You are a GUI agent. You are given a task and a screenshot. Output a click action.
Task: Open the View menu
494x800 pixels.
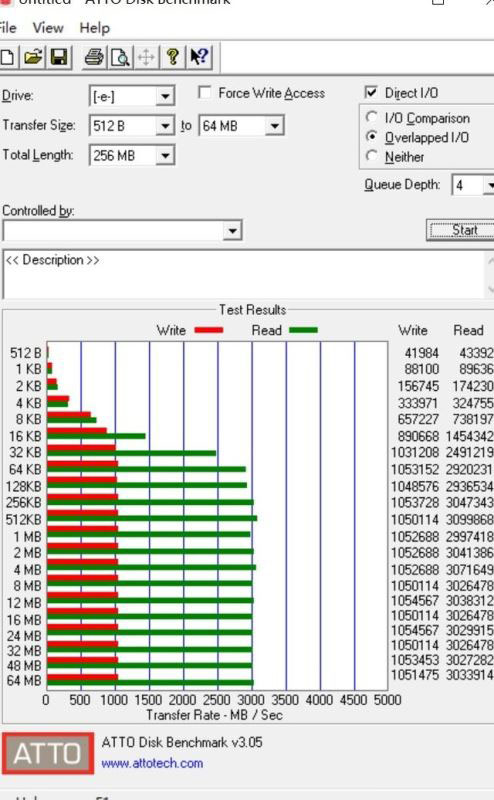[48, 28]
